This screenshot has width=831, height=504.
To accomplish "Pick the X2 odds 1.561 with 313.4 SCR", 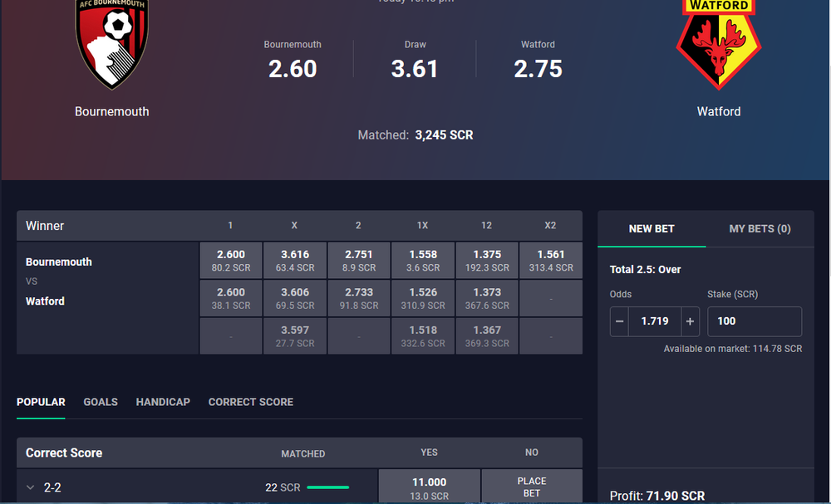I will 551,261.
